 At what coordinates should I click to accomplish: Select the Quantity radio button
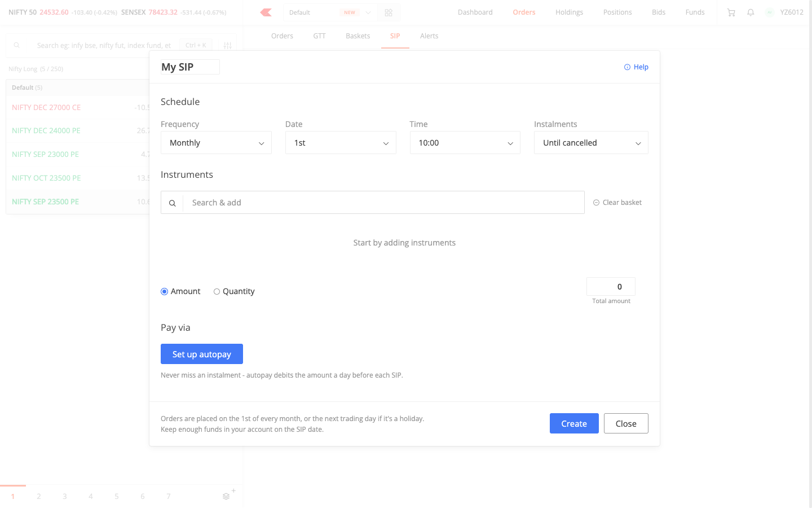tap(217, 292)
